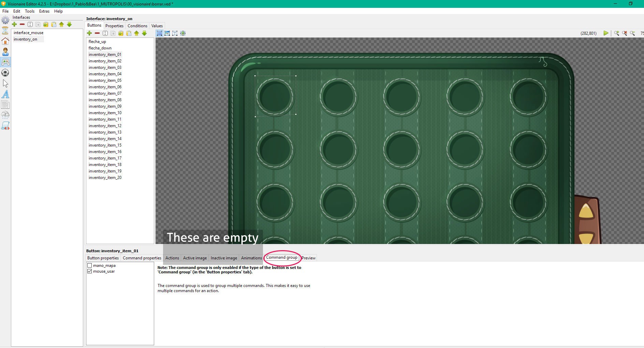Open the Preview tab
Screen dimensions: 644x348
308,258
